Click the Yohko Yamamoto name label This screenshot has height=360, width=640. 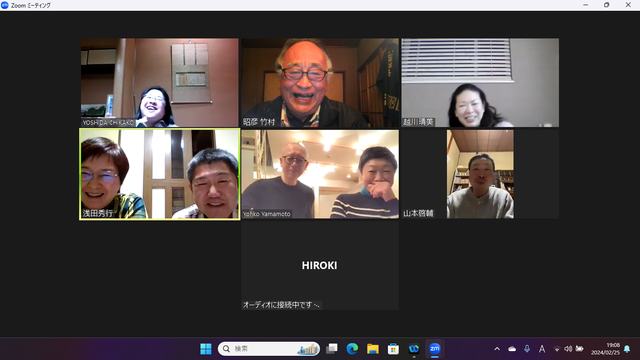click(267, 214)
